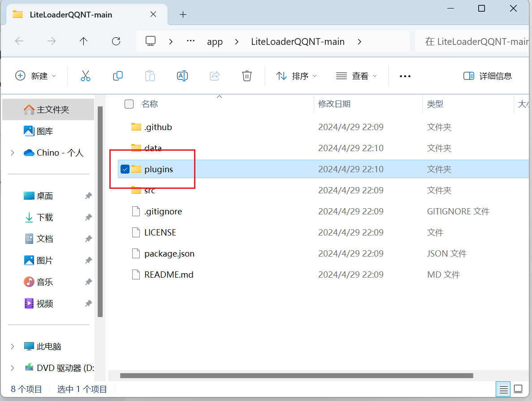The width and height of the screenshot is (532, 401).
Task: Unpin 视频 using its pin icon
Action: point(88,304)
